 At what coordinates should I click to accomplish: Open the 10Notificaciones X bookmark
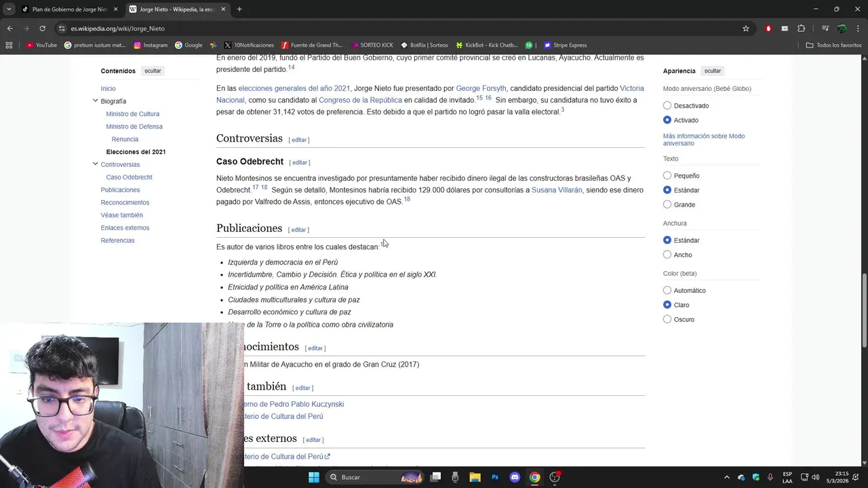click(249, 45)
